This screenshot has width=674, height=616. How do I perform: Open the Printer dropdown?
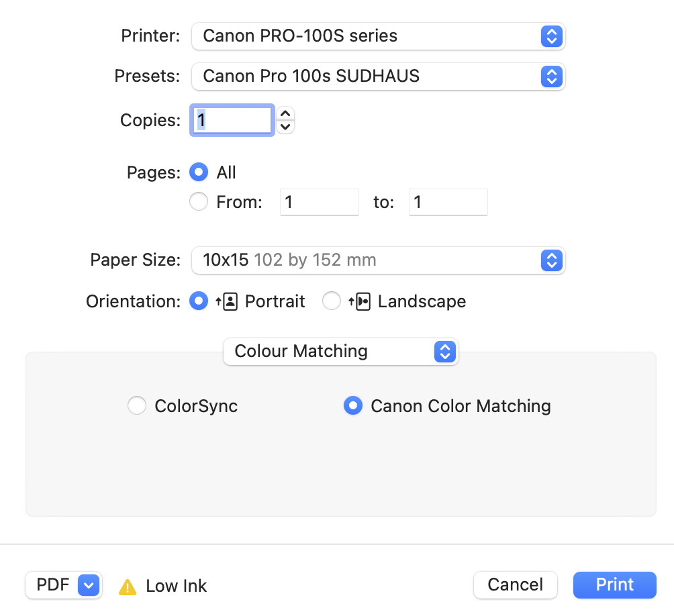tap(550, 36)
